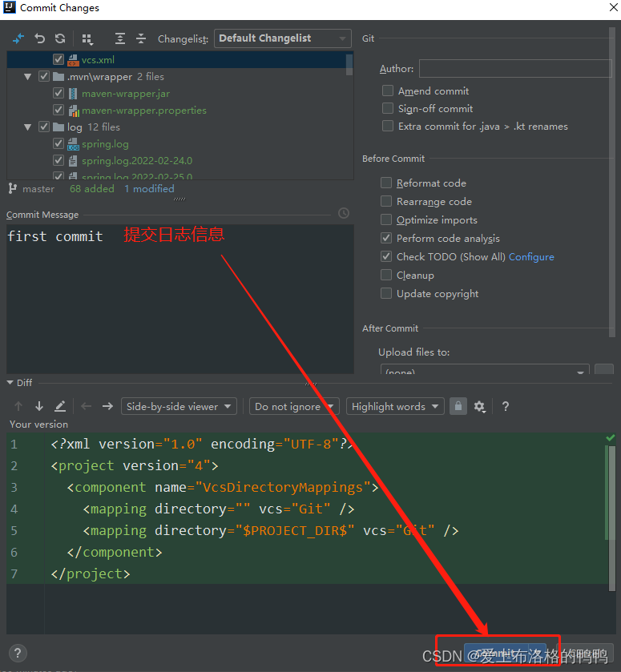Collapse the Diff section
The height and width of the screenshot is (672, 621).
[10, 383]
